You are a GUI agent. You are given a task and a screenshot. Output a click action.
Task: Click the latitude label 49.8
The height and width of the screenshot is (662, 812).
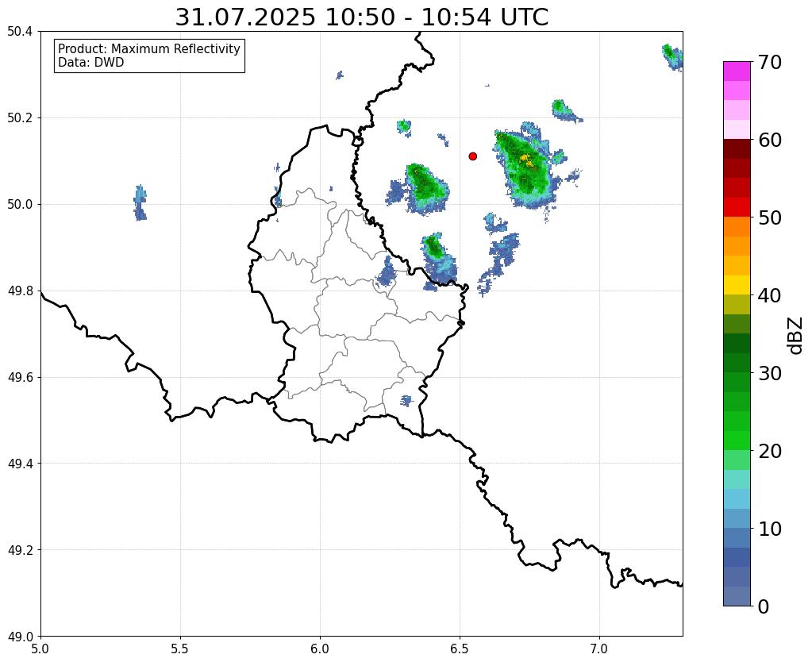20,291
